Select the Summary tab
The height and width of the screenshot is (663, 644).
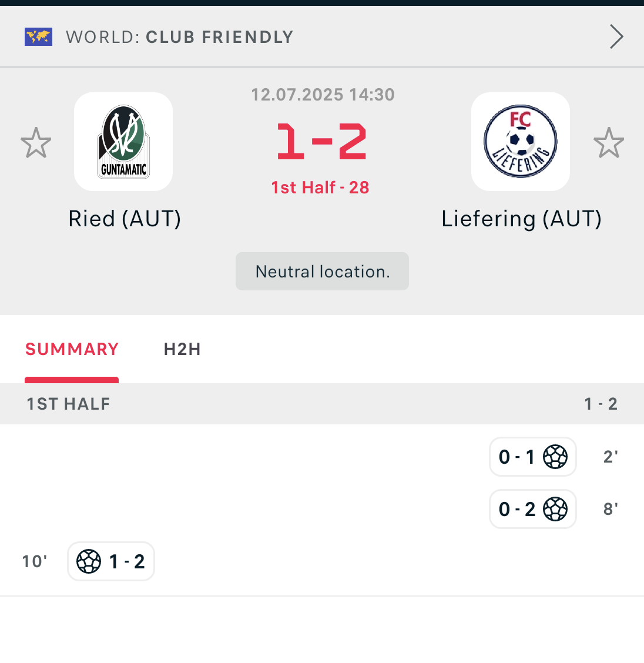pos(72,349)
